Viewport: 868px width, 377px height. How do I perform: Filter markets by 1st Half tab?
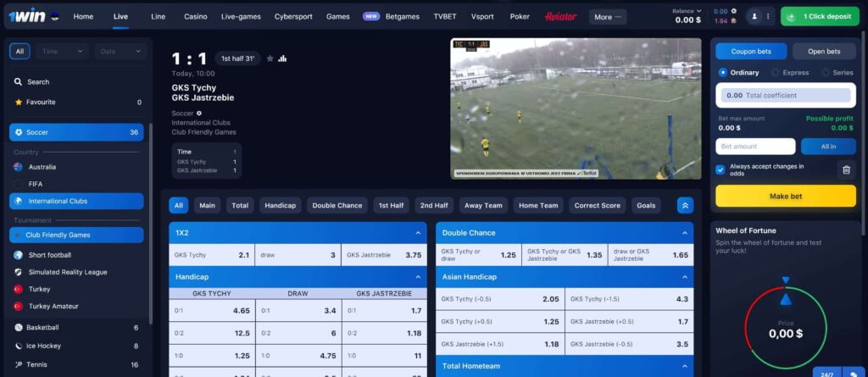(x=391, y=205)
